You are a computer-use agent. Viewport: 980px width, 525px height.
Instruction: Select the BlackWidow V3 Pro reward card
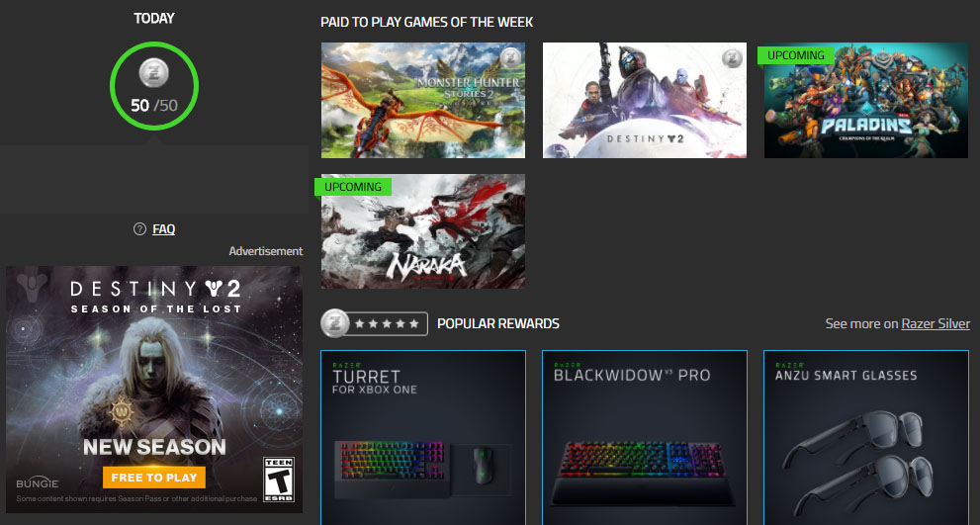[645, 437]
